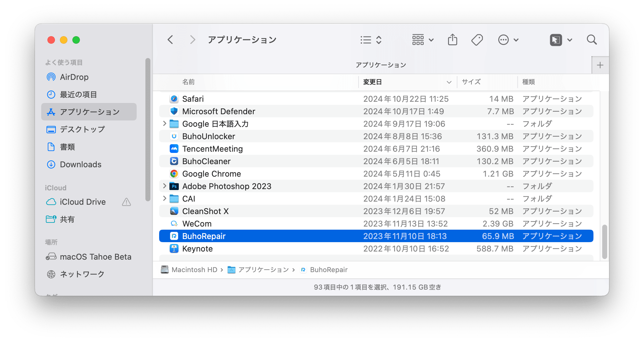644x342 pixels.
Task: Click the WeCom app icon
Action: pos(174,224)
